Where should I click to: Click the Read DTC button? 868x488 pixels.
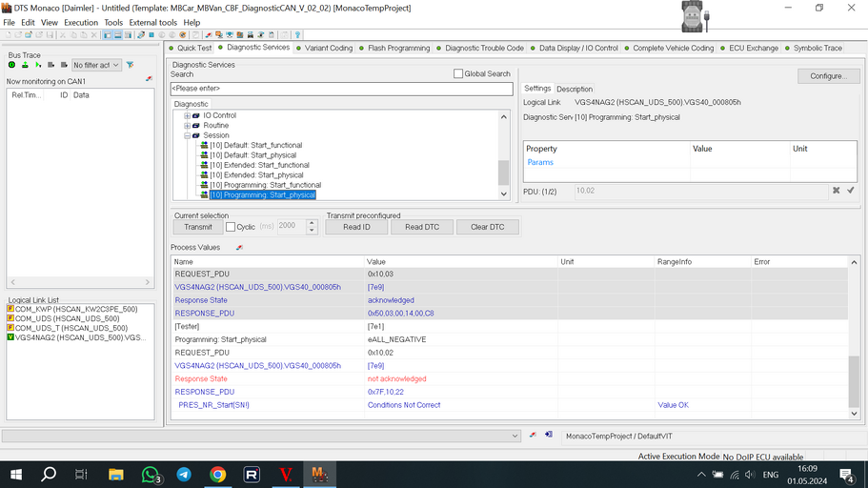click(x=422, y=227)
